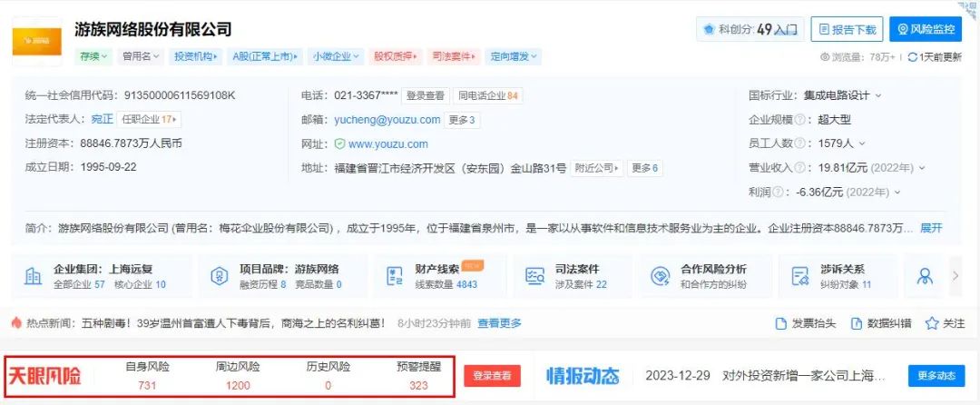The width and height of the screenshot is (980, 405).
Task: Click 数据纠错 link
Action: 881,323
